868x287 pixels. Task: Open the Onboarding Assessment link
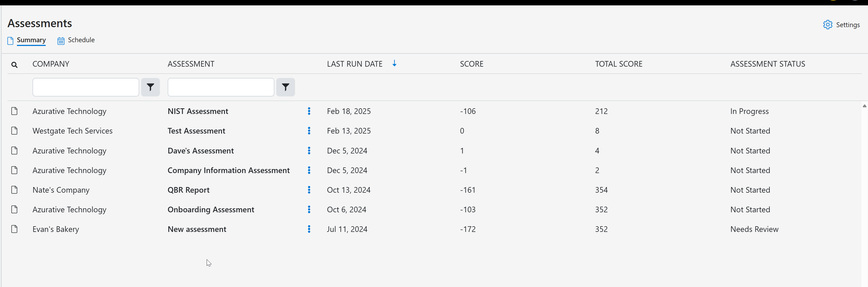[x=211, y=210]
